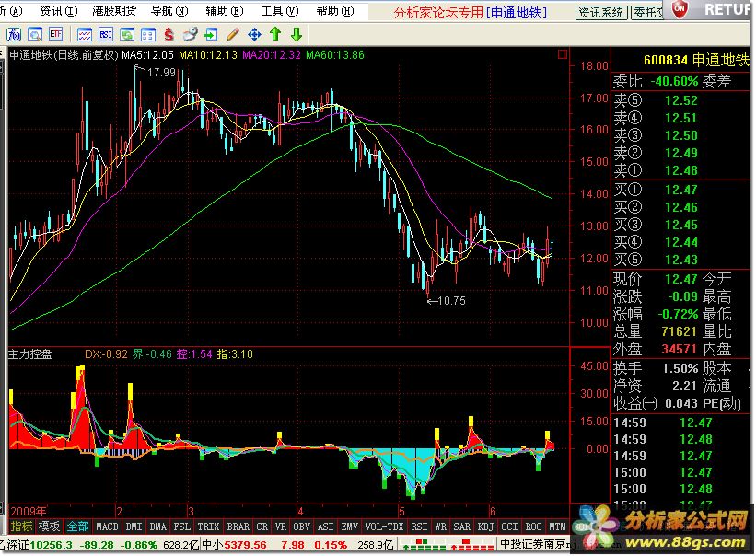
Task: Select the 指标 tab
Action: pyautogui.click(x=22, y=527)
